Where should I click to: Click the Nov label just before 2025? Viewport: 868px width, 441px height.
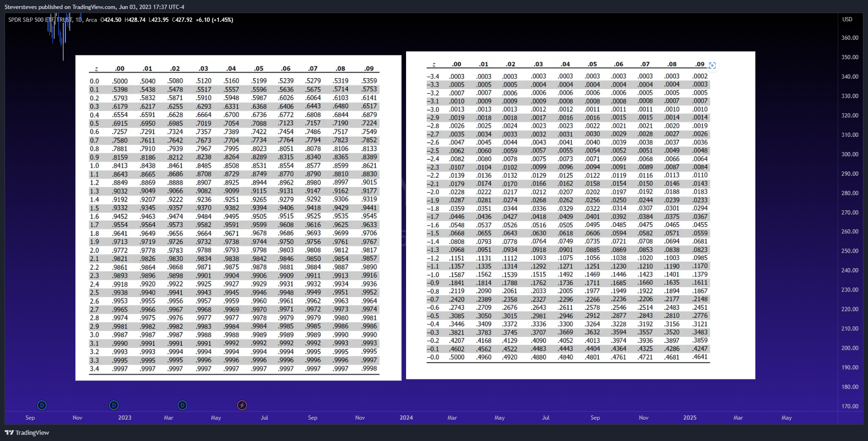644,418
